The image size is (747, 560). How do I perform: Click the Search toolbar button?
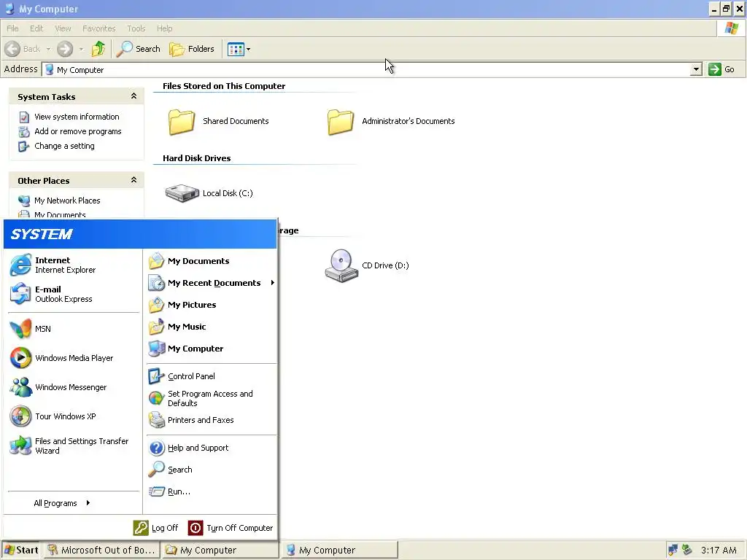pyautogui.click(x=139, y=49)
